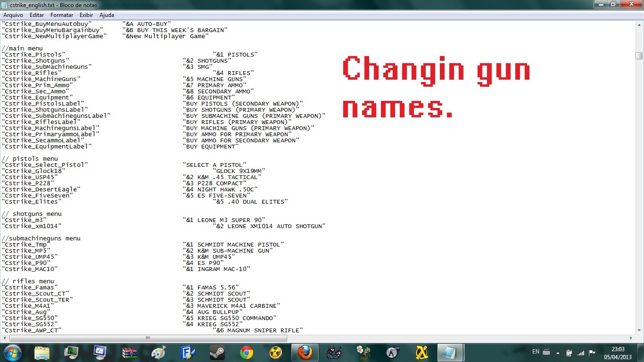The height and width of the screenshot is (362, 644).
Task: Open the Windows Start orb
Action: pyautogui.click(x=12, y=352)
